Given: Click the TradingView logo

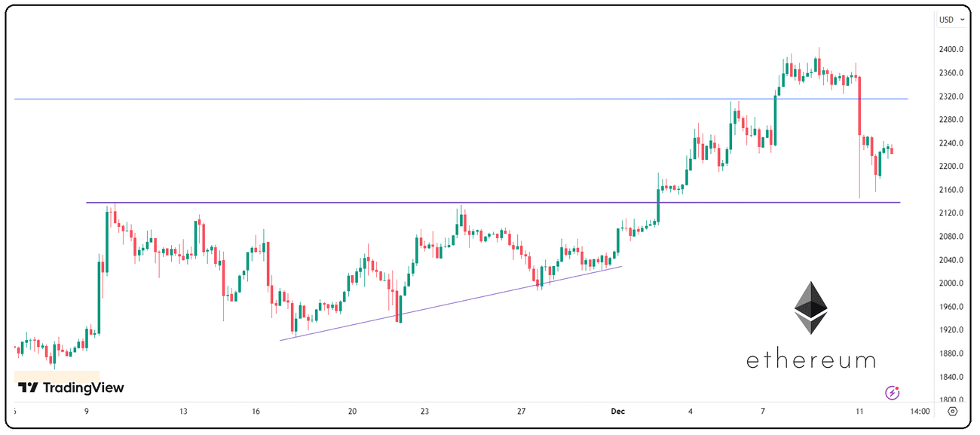Looking at the screenshot, I should click(71, 388).
